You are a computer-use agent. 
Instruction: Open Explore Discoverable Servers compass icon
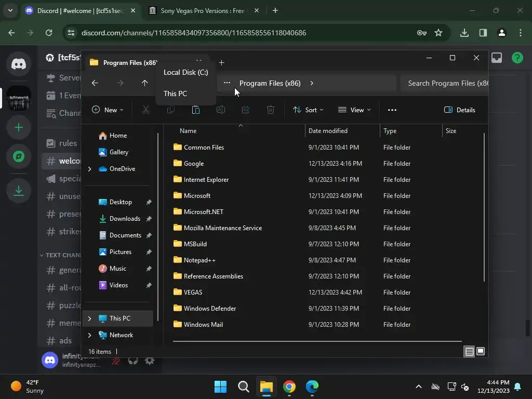click(19, 156)
